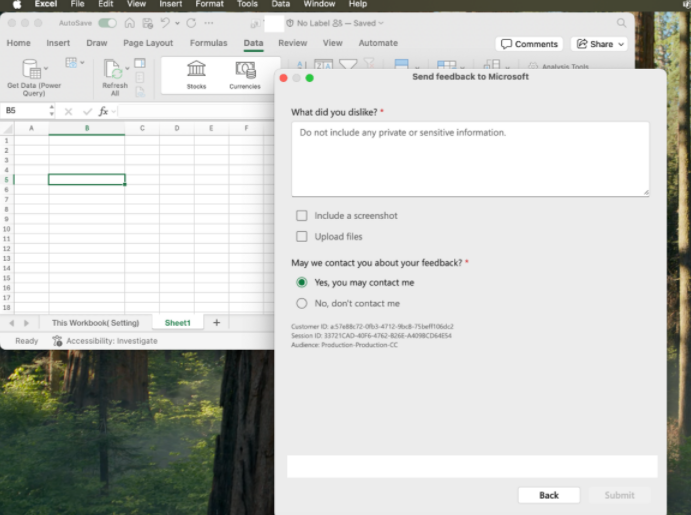Select Yes, you may contact me
691x515 pixels.
click(302, 282)
